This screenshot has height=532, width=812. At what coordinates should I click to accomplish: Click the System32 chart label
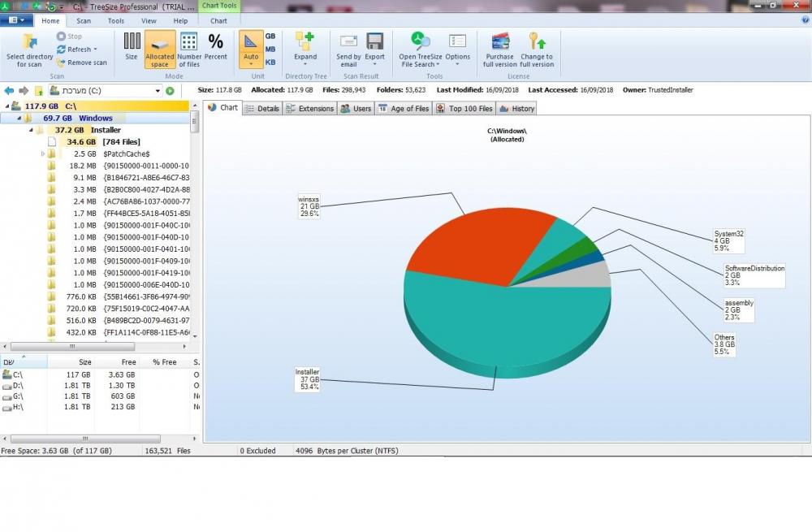[728, 241]
